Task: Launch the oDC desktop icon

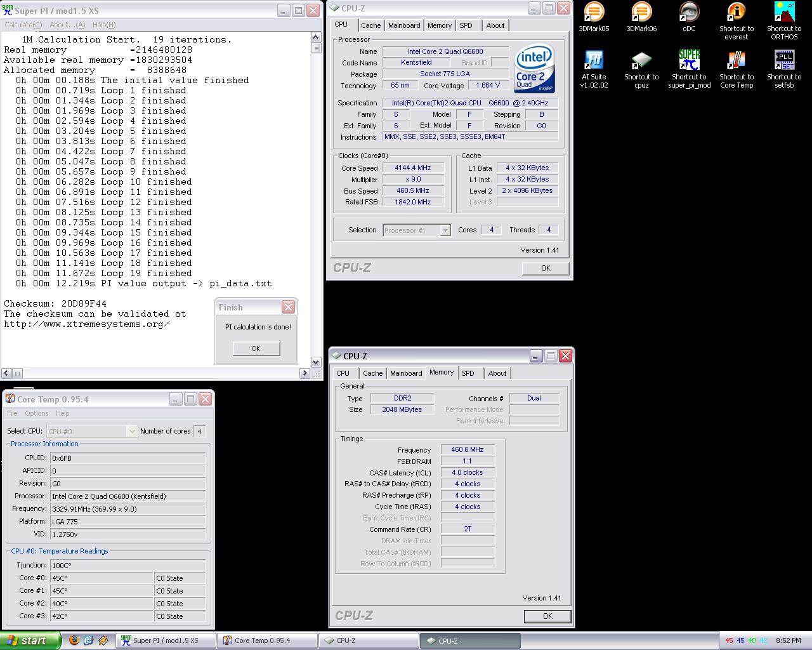Action: (689, 17)
